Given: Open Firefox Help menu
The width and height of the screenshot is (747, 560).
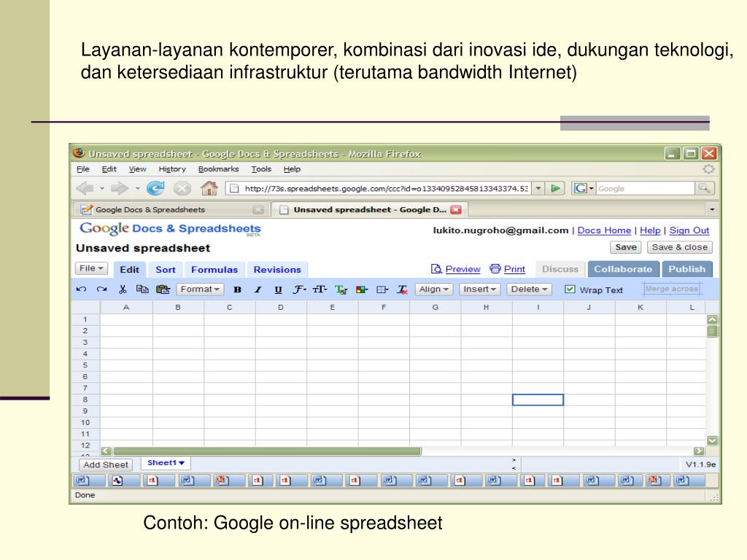Looking at the screenshot, I should pos(292,169).
